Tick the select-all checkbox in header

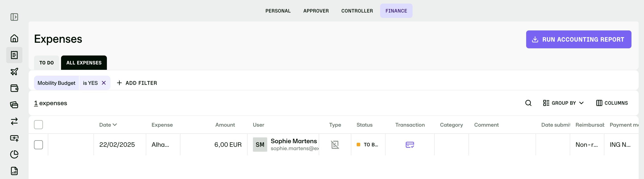click(x=38, y=124)
